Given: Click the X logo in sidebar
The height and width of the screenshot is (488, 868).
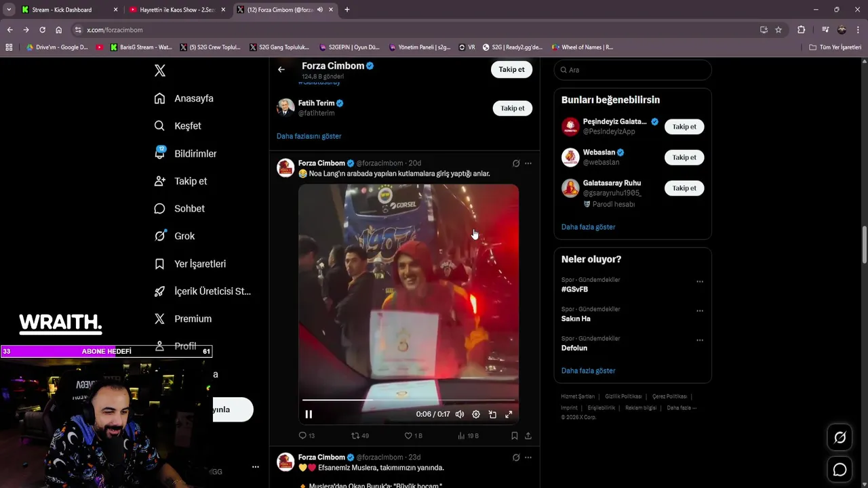Looking at the screenshot, I should click(x=160, y=70).
